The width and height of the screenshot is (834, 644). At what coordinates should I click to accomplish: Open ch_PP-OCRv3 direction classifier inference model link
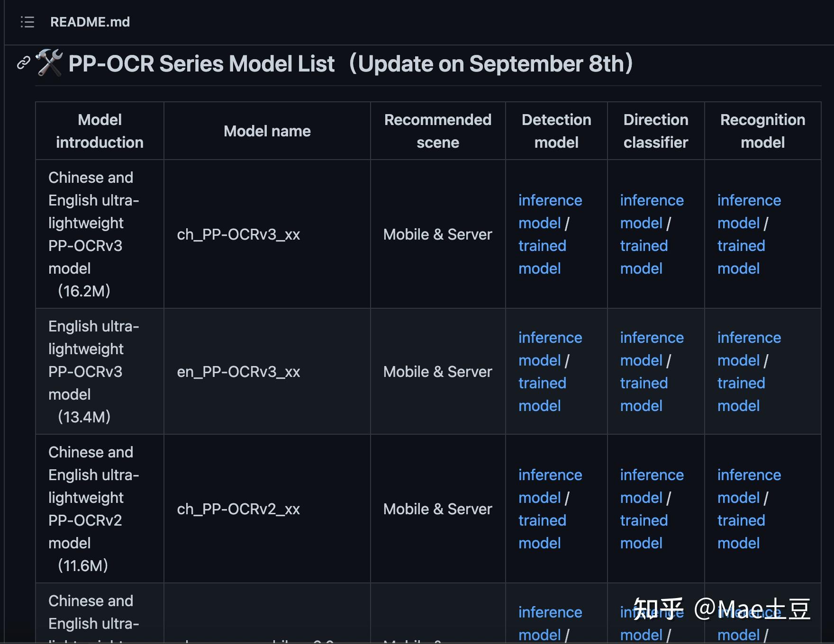coord(652,200)
